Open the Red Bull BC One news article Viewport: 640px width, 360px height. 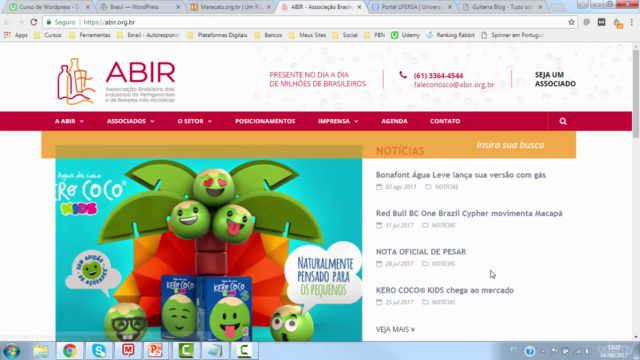click(469, 213)
